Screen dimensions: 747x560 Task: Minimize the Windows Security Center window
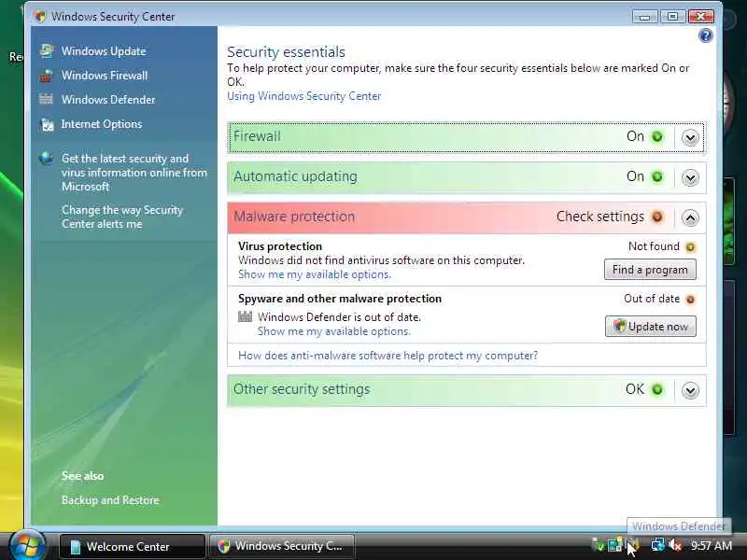point(645,17)
